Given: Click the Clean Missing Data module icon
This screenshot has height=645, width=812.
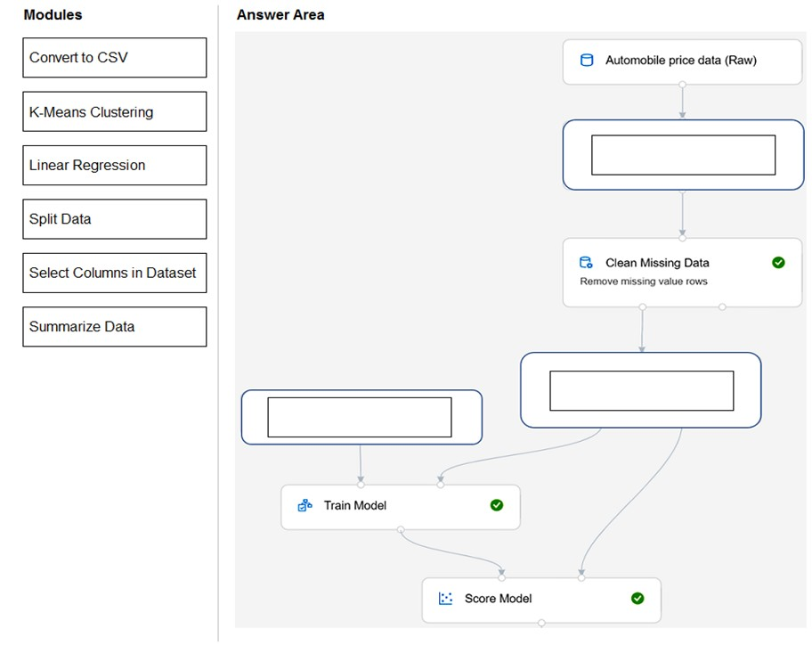Looking at the screenshot, I should tap(586, 263).
